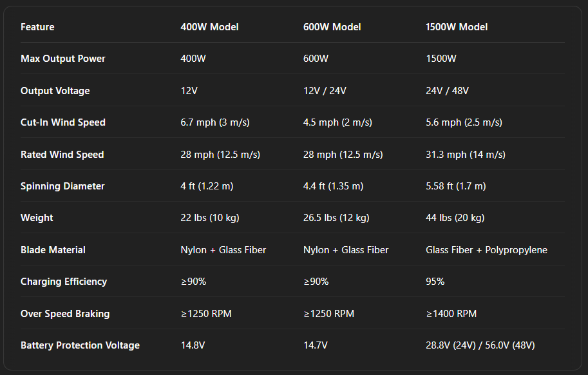Click the 28.8V (24V) / 56.0V (48V) cell
This screenshot has width=588, height=375.
click(480, 345)
